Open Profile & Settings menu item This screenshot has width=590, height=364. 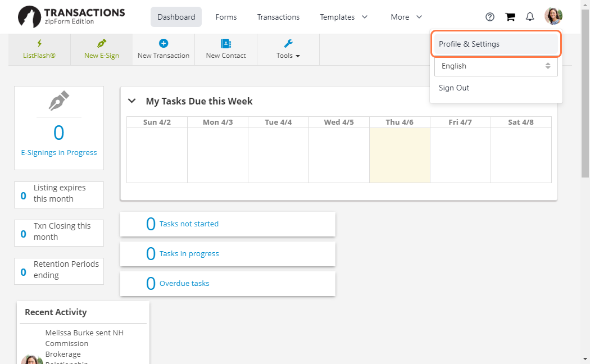tap(496, 44)
